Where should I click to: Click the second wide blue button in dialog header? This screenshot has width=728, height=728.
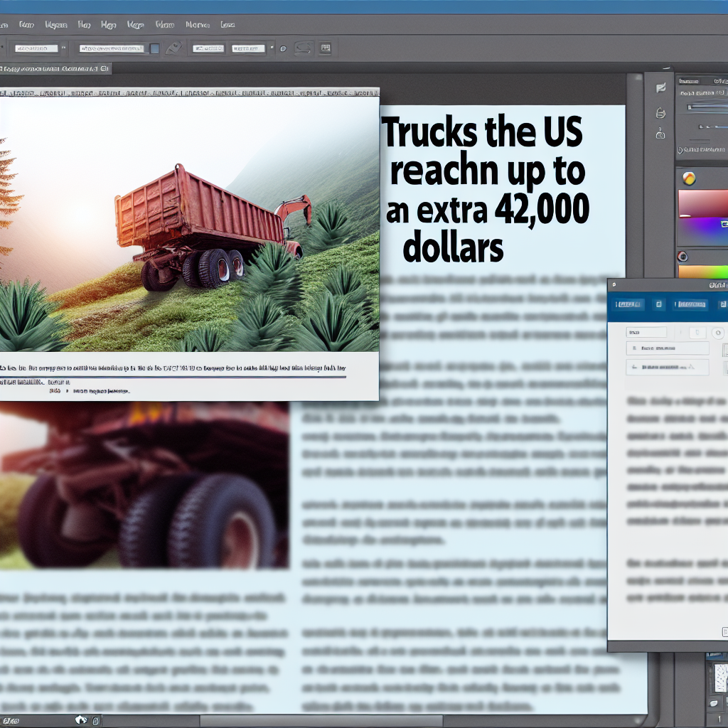point(690,304)
